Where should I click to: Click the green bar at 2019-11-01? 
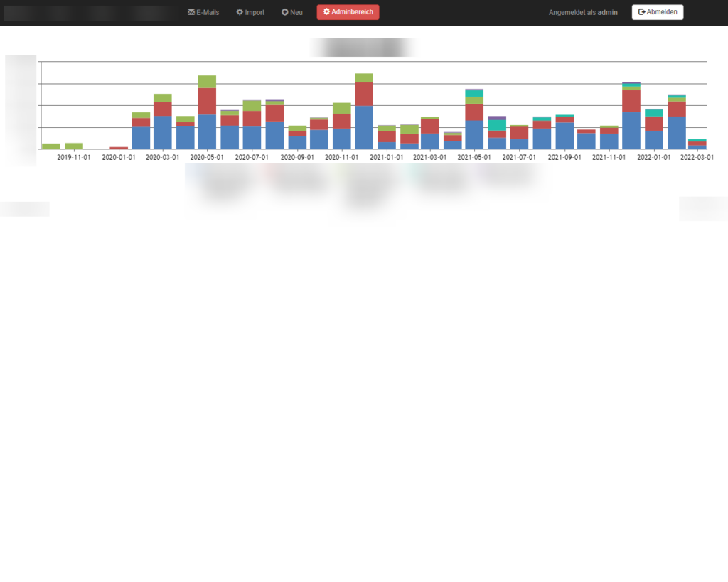(x=74, y=146)
